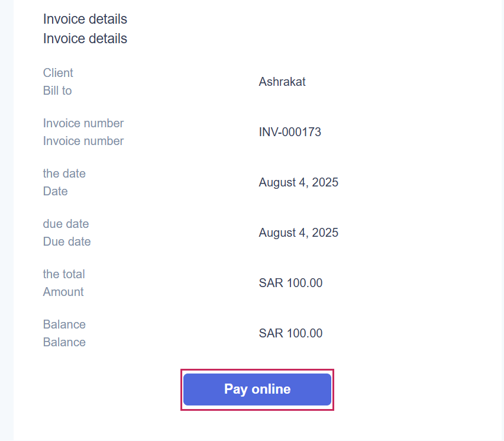Click the date value next to Date
504x441 pixels.
point(298,182)
